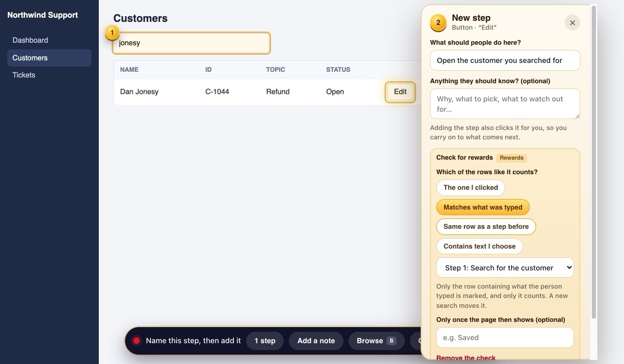624x364 pixels.
Task: Click Edit for Dan Jonesy
Action: (x=400, y=92)
